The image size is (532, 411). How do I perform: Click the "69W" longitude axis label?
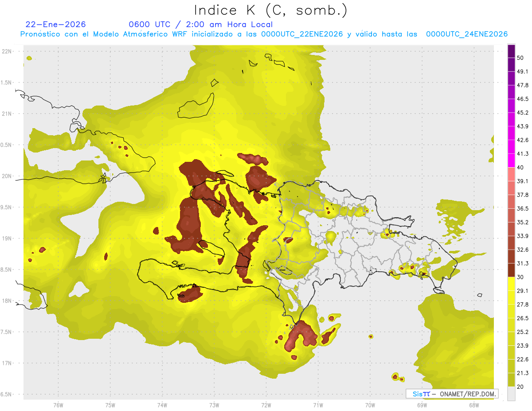click(422, 405)
